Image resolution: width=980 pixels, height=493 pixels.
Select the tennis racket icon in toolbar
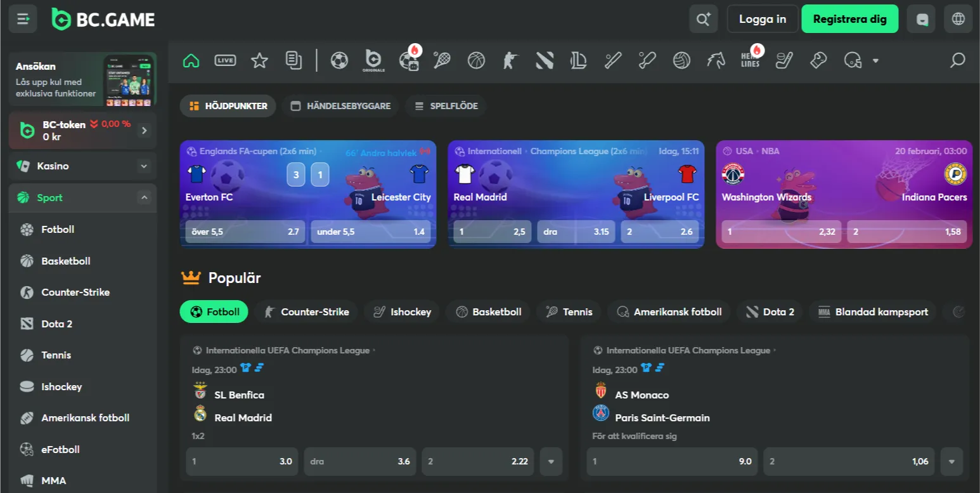click(442, 61)
